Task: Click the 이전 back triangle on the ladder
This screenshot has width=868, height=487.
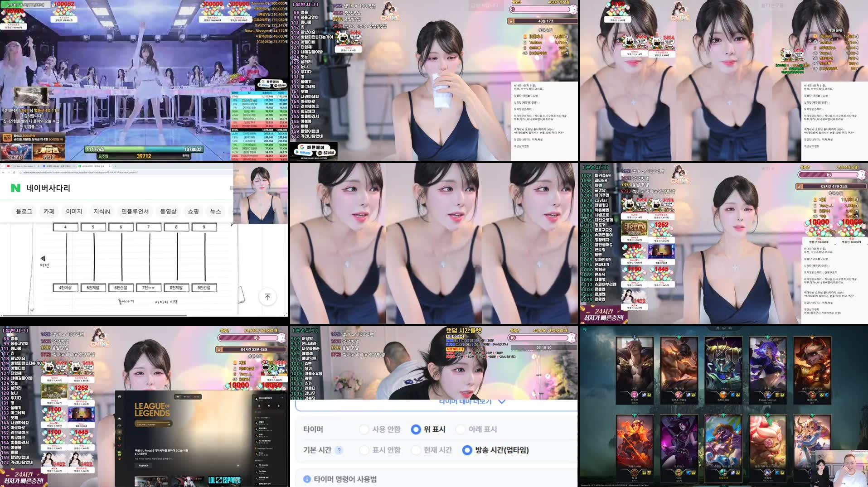Action: click(x=43, y=258)
